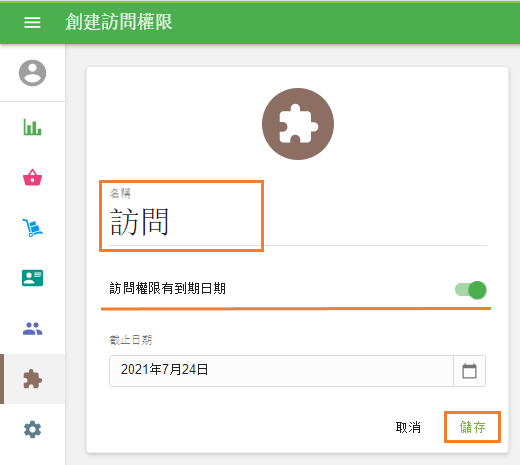Click the 截止日期 field label
Image resolution: width=520 pixels, height=465 pixels.
coord(131,340)
